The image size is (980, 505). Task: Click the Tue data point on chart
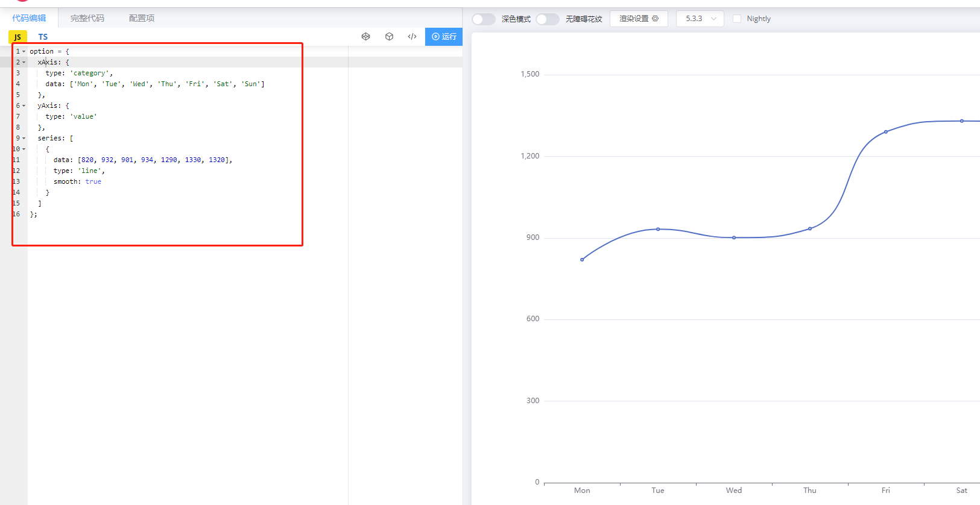[658, 229]
